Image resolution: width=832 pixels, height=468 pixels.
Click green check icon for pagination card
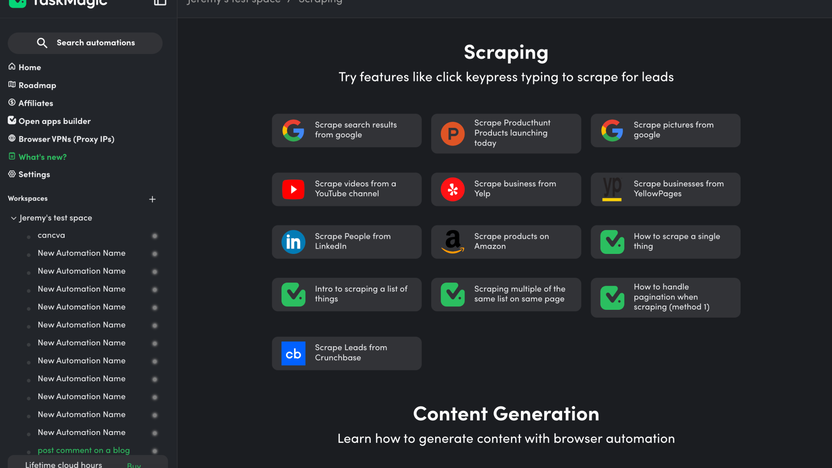612,298
